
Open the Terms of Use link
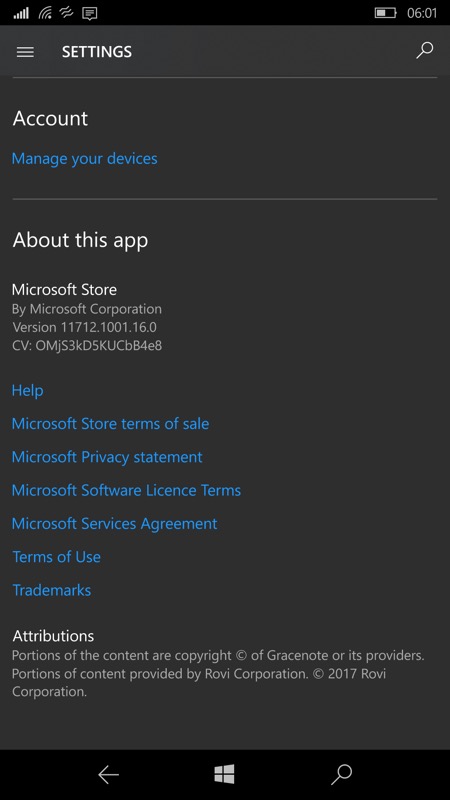[x=57, y=557]
